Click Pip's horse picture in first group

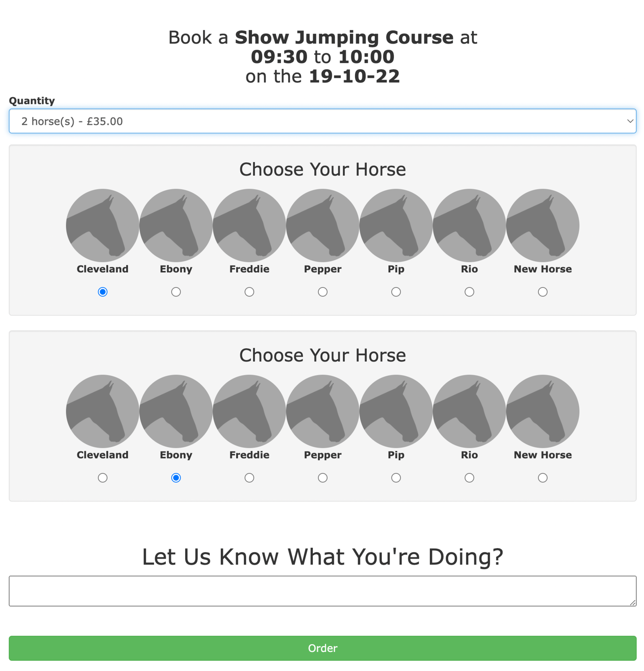[x=395, y=225]
